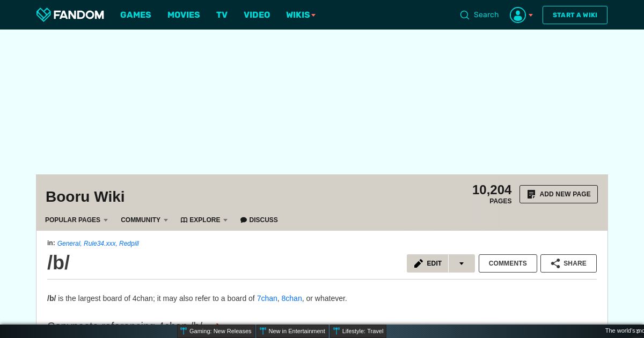Expand the account dropdown arrow

coord(531,15)
